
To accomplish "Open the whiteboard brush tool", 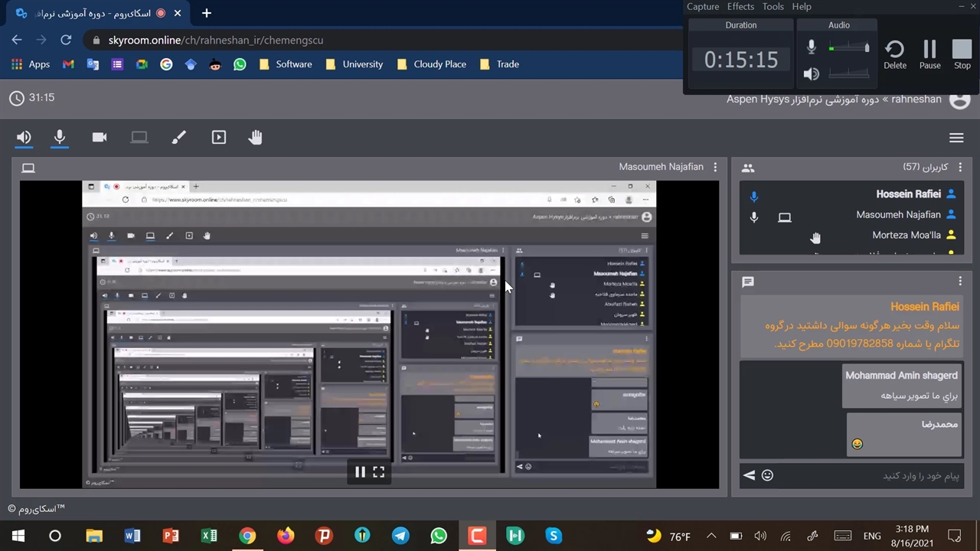I will (x=178, y=137).
